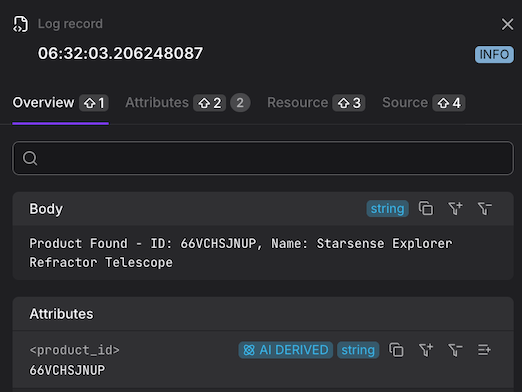This screenshot has height=392, width=522.
Task: Add exclude filter for product_id
Action: [x=455, y=350]
